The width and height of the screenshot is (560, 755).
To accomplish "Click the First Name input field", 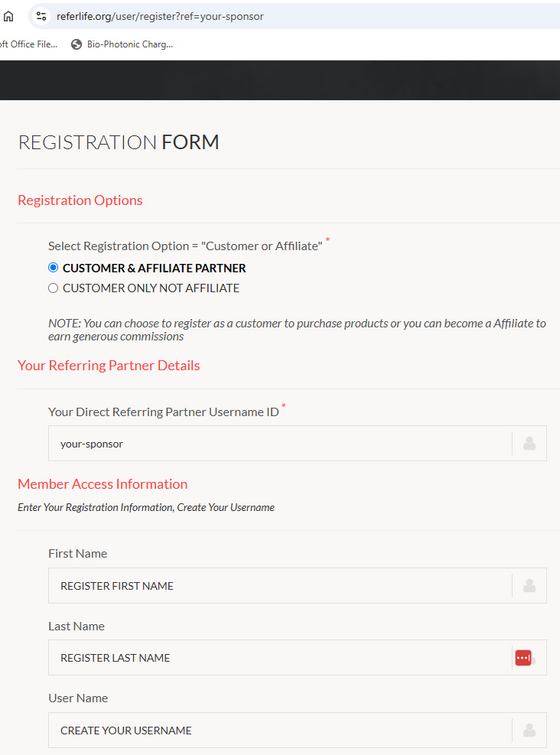I will [280, 585].
